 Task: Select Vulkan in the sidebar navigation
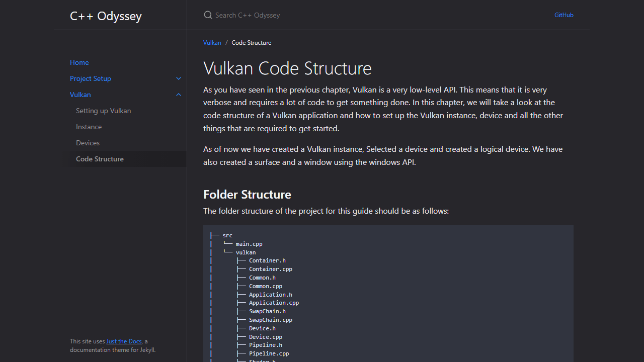tap(80, 95)
